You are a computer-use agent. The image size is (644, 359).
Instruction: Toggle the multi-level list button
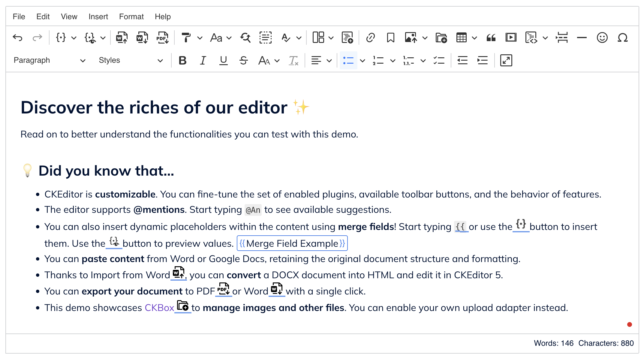(408, 61)
